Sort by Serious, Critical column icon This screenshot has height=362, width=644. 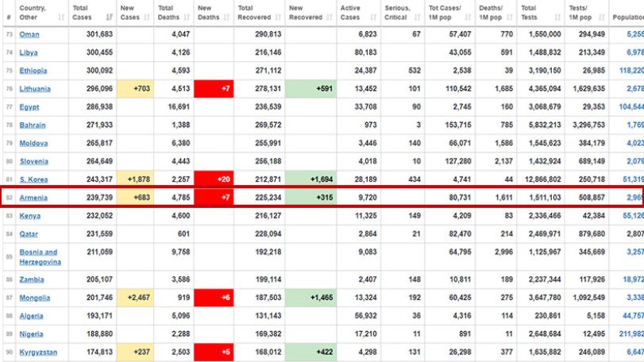click(417, 17)
